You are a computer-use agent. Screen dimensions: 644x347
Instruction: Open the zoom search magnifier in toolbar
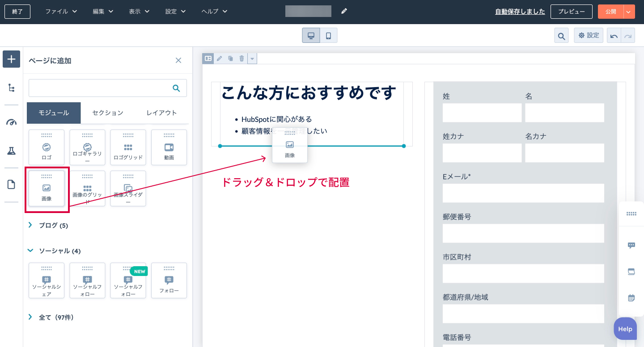pos(561,35)
